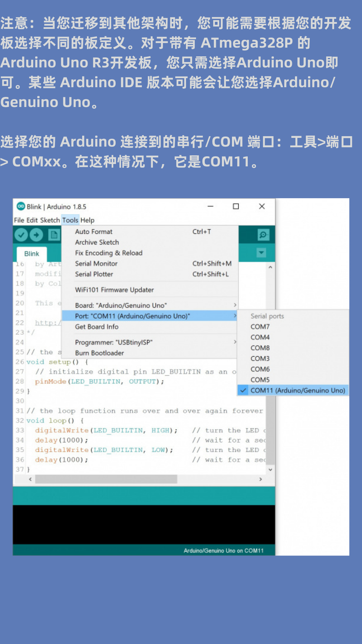Launch WiFi101 Firmware Updater

[x=150, y=290]
